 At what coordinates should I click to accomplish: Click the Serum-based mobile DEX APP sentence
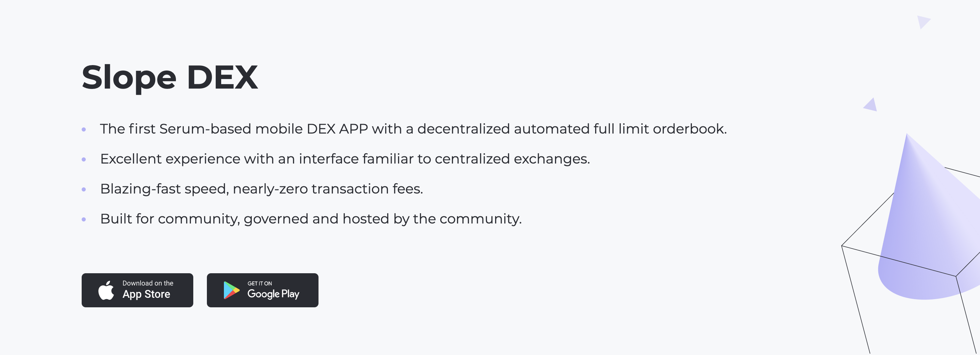pyautogui.click(x=413, y=129)
